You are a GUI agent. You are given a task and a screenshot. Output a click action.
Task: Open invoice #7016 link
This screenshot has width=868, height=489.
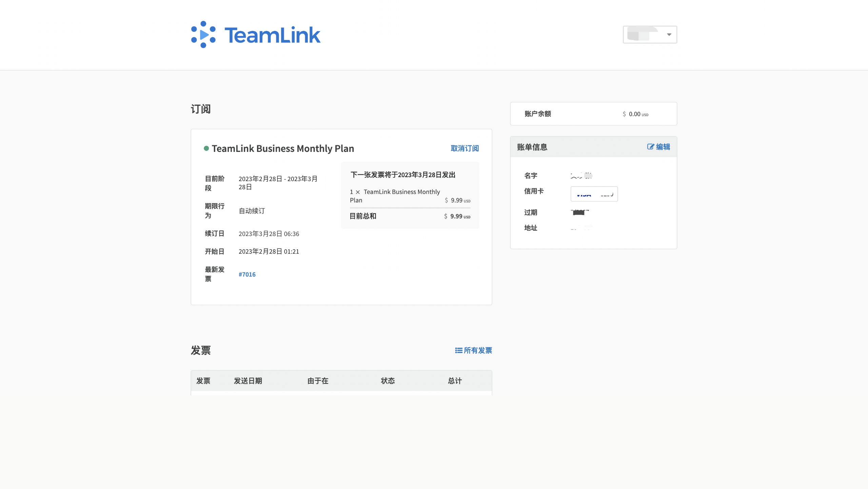point(247,274)
